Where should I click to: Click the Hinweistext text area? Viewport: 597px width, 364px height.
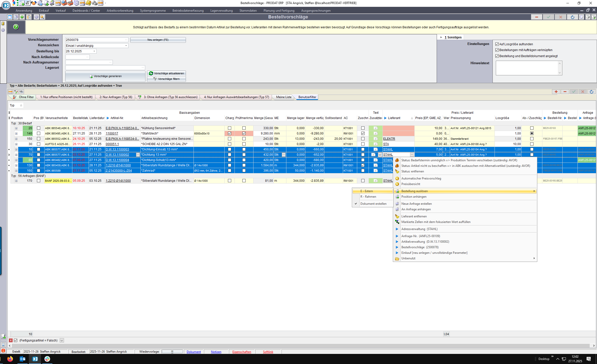point(527,68)
